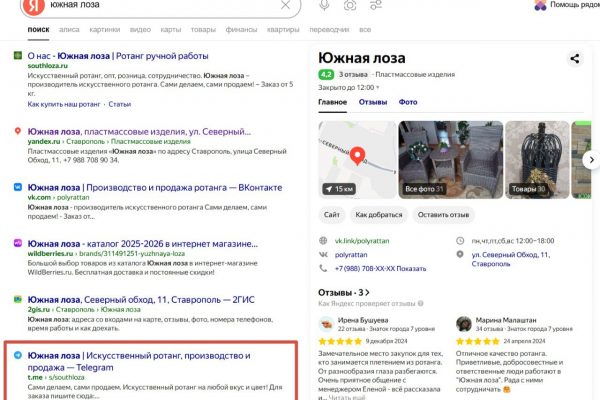Select the 'Главное' card tab
The width and height of the screenshot is (600, 400).
tap(333, 102)
